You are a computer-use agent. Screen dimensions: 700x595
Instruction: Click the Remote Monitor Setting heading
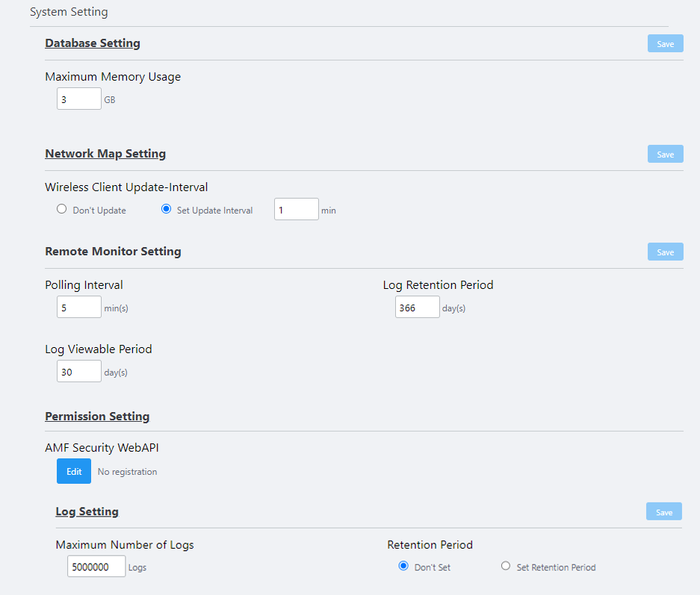pyautogui.click(x=113, y=252)
